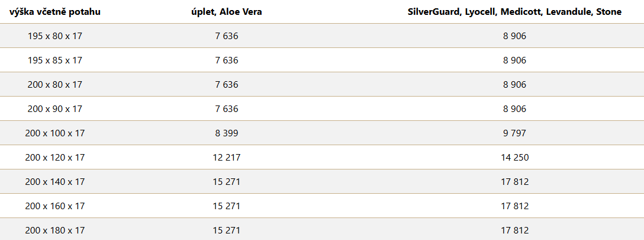The width and height of the screenshot is (644, 240).
Task: Click the 8 399 price cell
Action: (x=227, y=133)
